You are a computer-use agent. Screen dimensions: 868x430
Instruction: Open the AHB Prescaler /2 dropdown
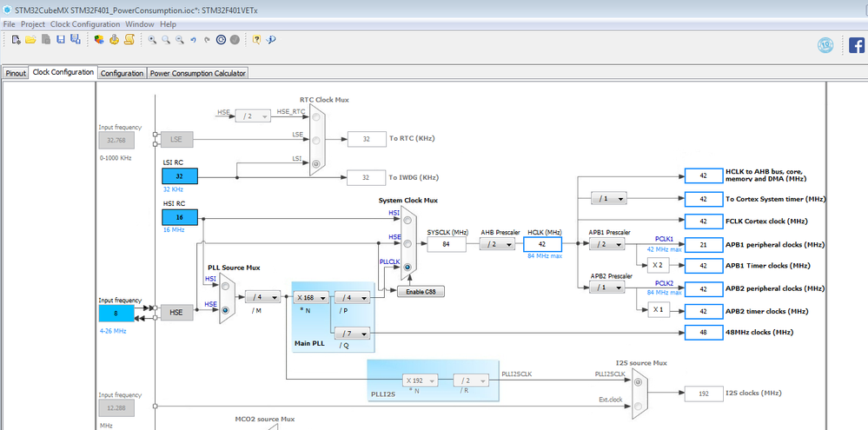tap(497, 245)
